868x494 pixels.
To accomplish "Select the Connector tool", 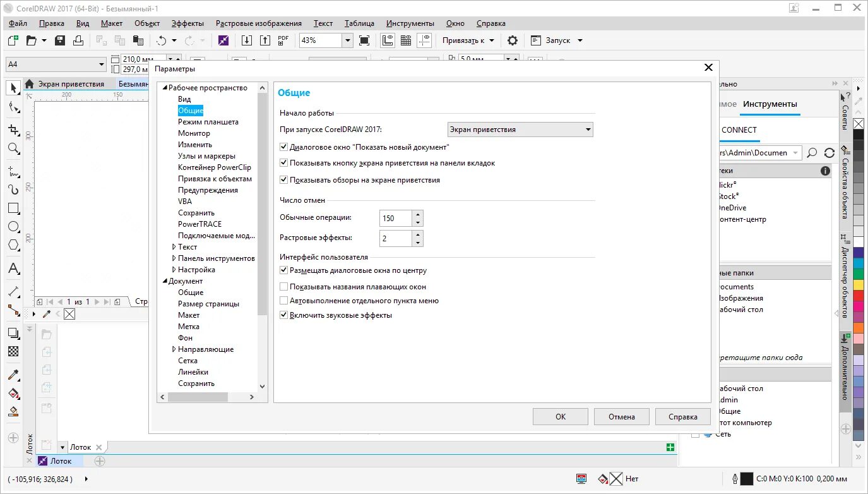I will [x=13, y=310].
